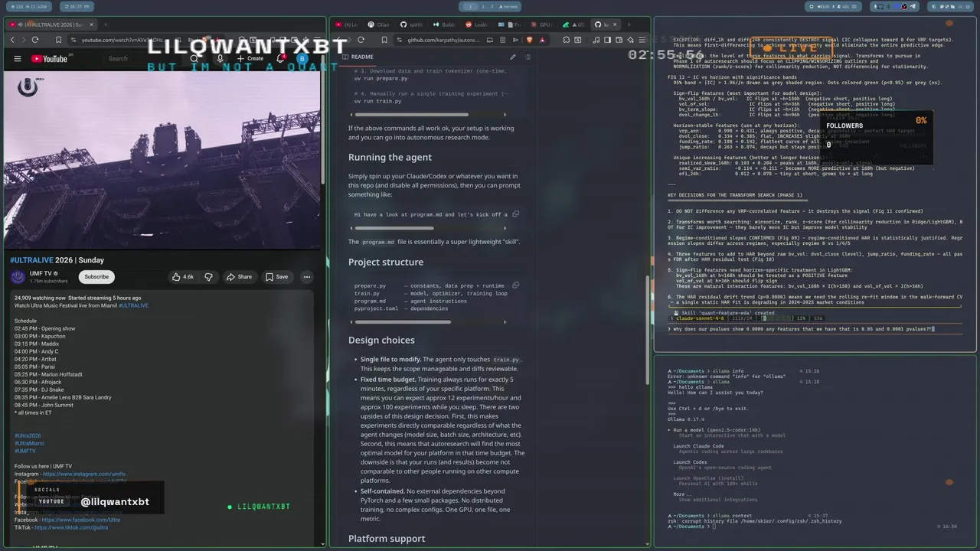Image resolution: width=980 pixels, height=551 pixels.
Task: Click the 'Design choices' heading
Action: click(x=381, y=340)
